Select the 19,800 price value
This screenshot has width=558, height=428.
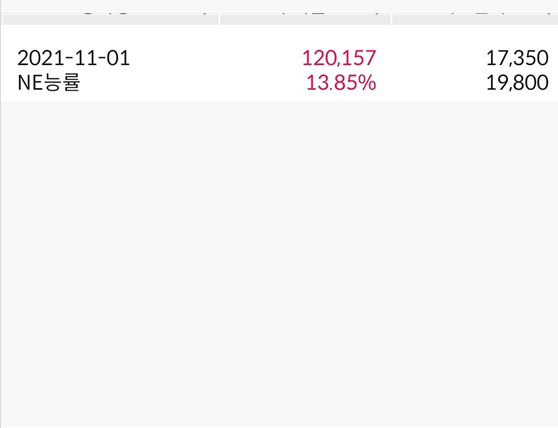click(517, 83)
